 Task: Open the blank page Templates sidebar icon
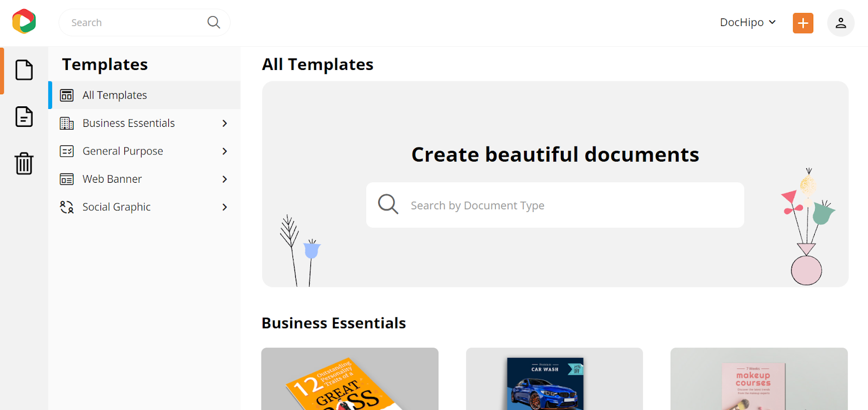pyautogui.click(x=24, y=70)
